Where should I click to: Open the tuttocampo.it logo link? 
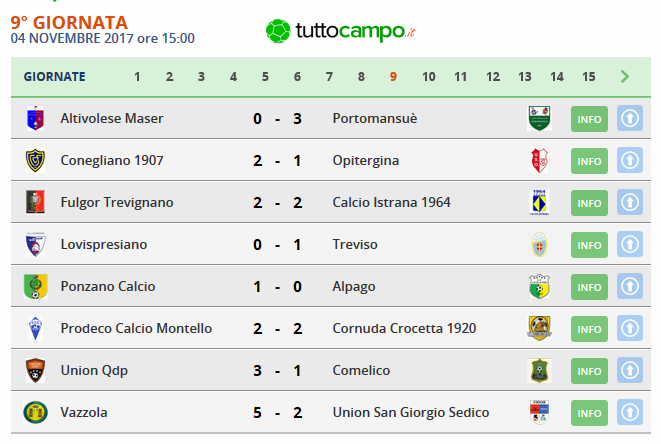pyautogui.click(x=341, y=31)
